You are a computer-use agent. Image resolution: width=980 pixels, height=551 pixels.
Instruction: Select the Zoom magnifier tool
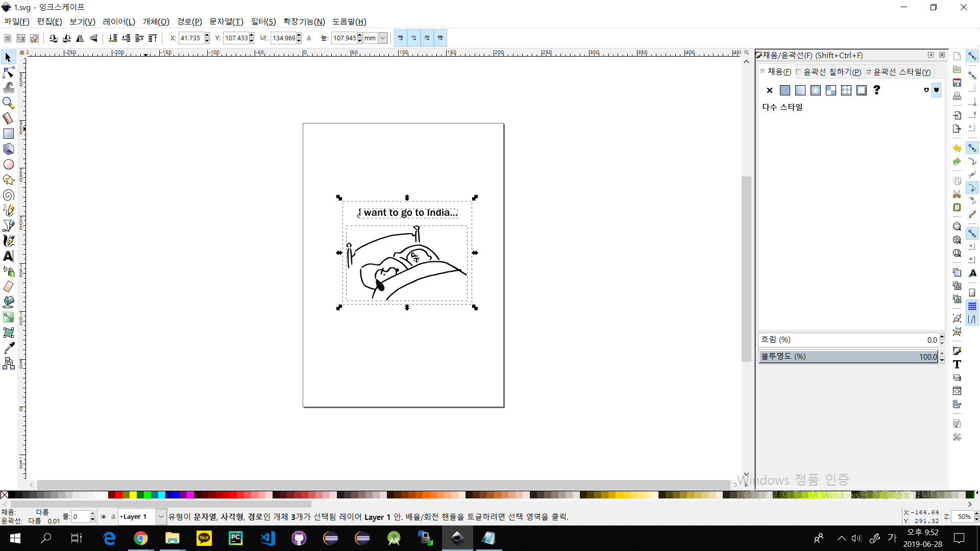tap(9, 103)
